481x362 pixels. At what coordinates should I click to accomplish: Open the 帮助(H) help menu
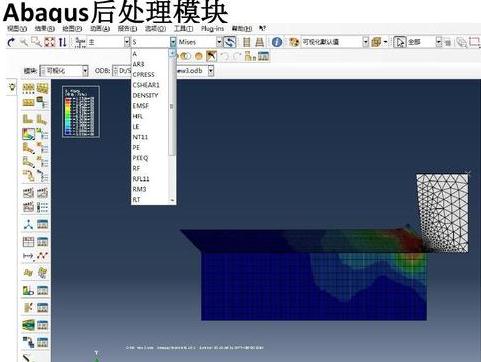point(242,29)
